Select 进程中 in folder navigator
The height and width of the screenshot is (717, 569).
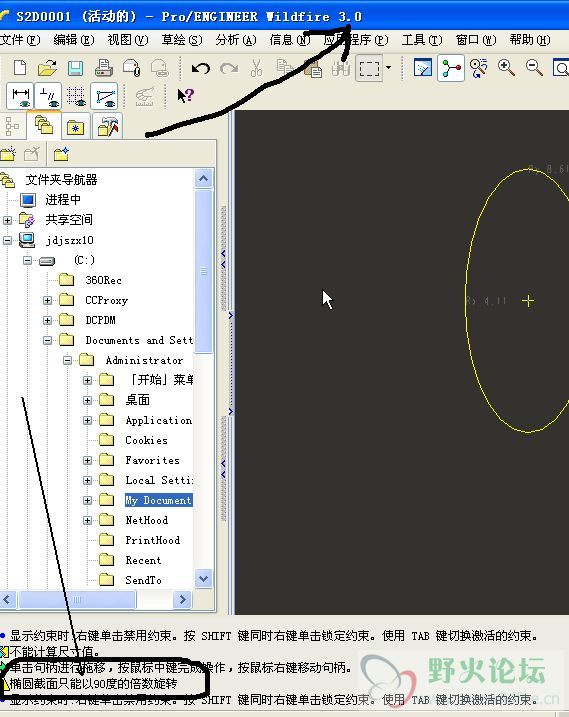coord(63,200)
